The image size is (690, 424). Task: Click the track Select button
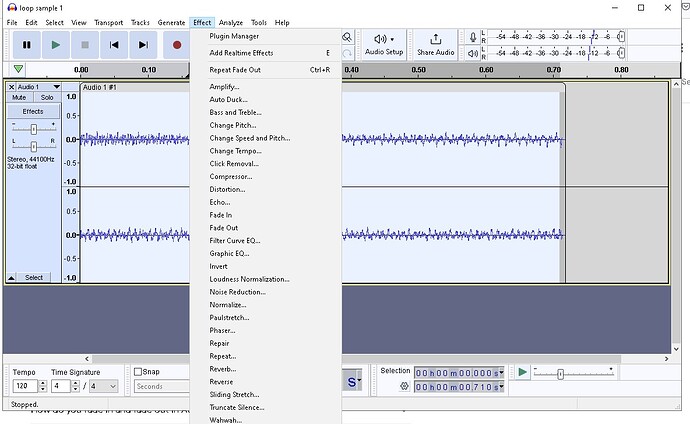pyautogui.click(x=34, y=278)
